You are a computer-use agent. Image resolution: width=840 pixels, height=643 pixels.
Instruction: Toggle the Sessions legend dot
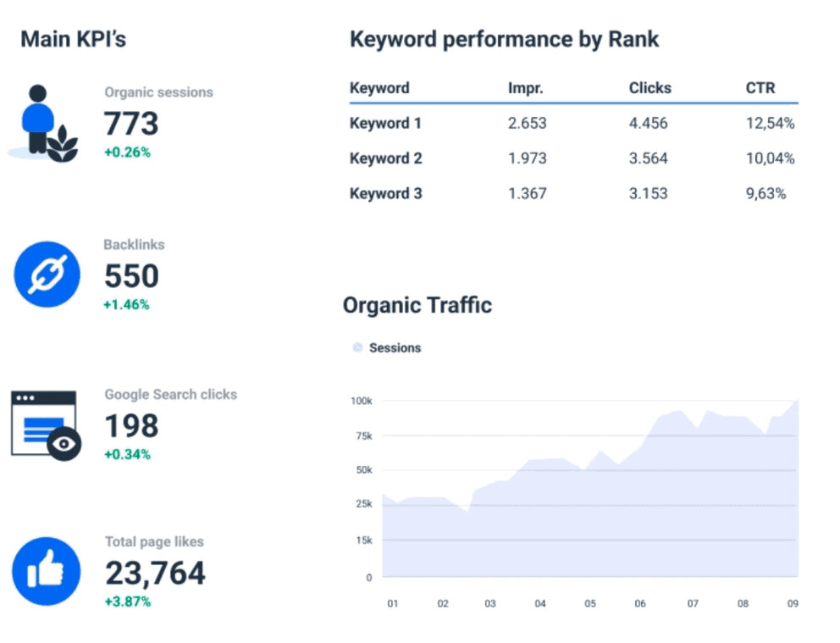357,347
